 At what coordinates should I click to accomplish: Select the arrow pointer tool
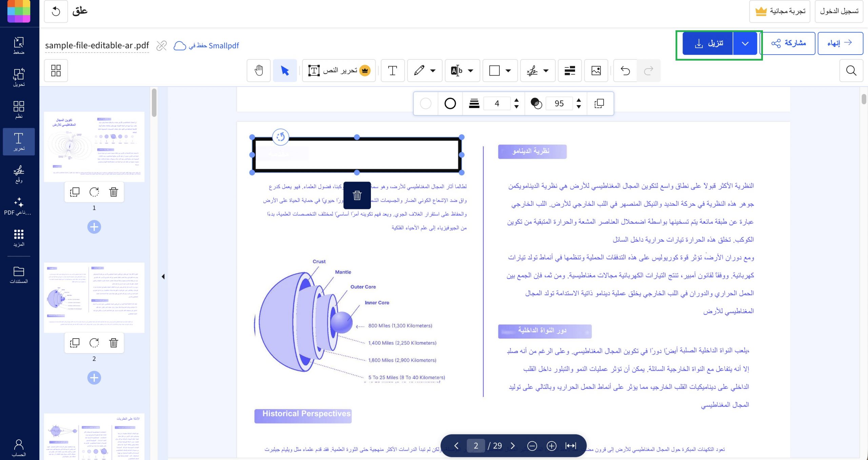(x=285, y=71)
